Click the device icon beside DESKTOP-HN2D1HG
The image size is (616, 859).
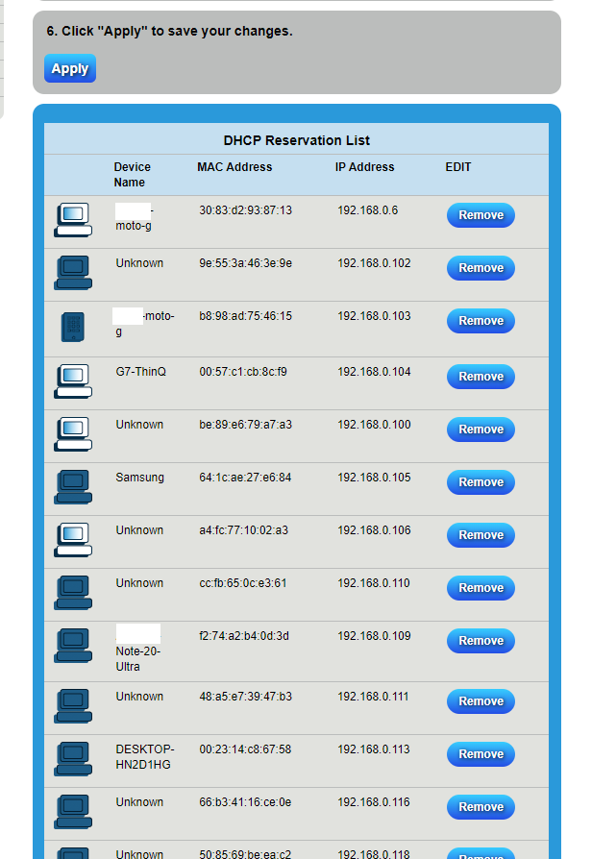73,759
